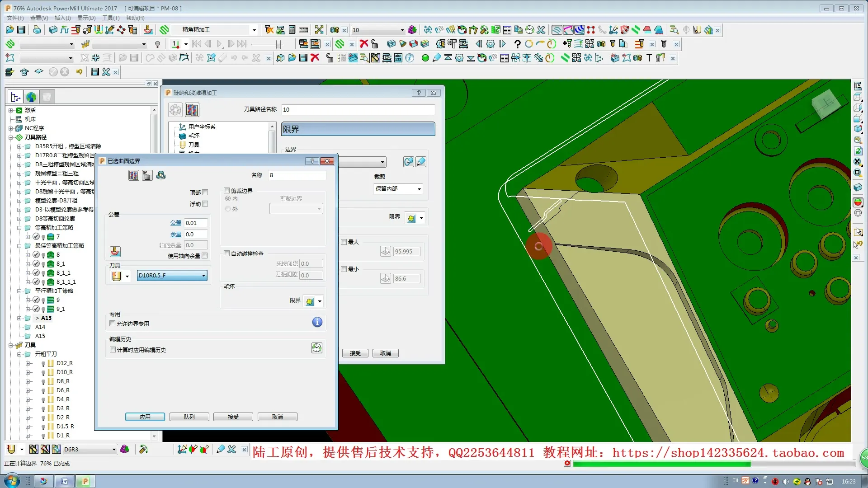Check the 自动碰撞检查 collision checking box

pyautogui.click(x=227, y=253)
